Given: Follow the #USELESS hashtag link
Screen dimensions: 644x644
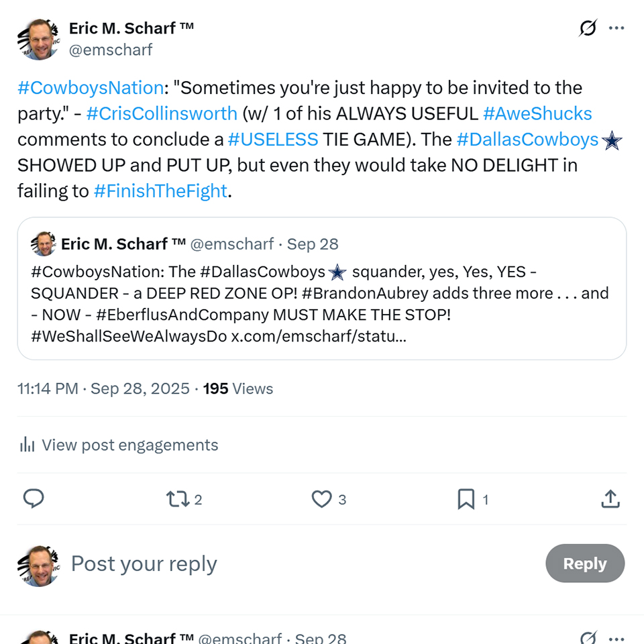Looking at the screenshot, I should point(273,139).
